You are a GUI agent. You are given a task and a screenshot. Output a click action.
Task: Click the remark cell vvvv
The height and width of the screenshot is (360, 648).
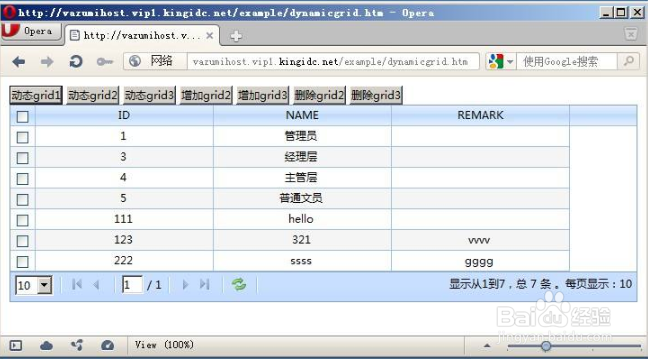click(480, 240)
